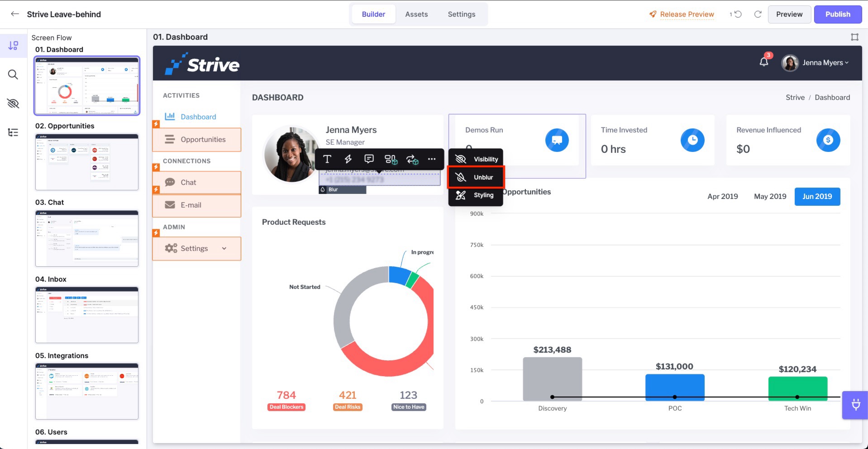Image resolution: width=868 pixels, height=449 pixels.
Task: Select the Apr 2019 month filter
Action: point(723,196)
